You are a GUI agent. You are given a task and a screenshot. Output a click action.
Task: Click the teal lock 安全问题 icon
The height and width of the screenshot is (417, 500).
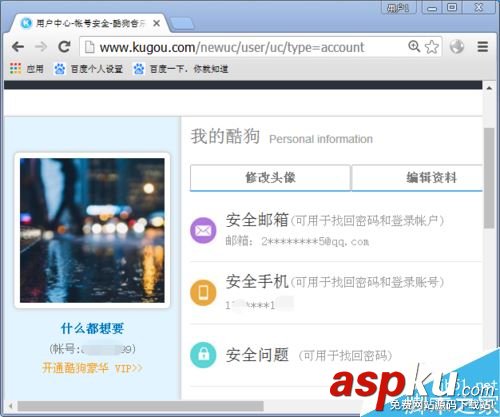point(203,355)
